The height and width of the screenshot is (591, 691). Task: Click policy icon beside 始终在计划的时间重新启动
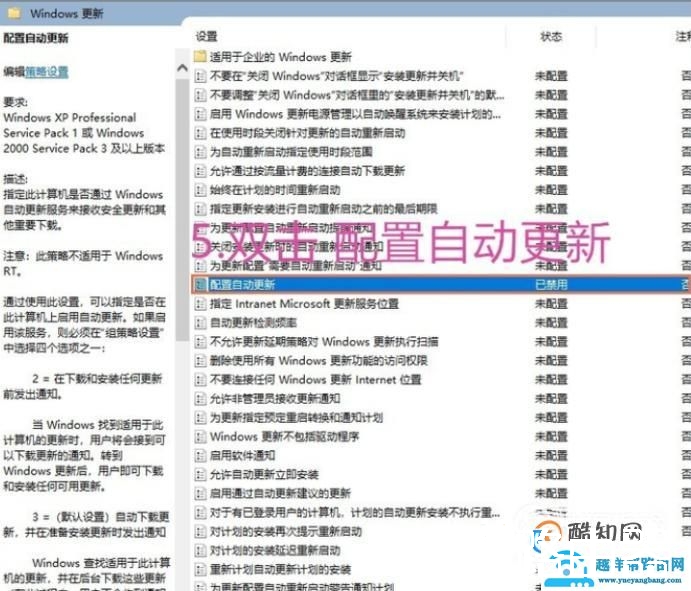tap(200, 190)
